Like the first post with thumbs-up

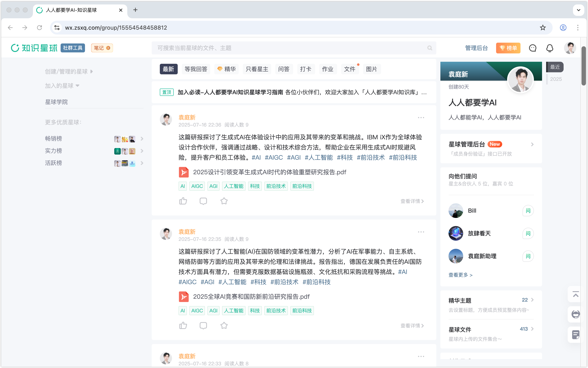pyautogui.click(x=183, y=201)
